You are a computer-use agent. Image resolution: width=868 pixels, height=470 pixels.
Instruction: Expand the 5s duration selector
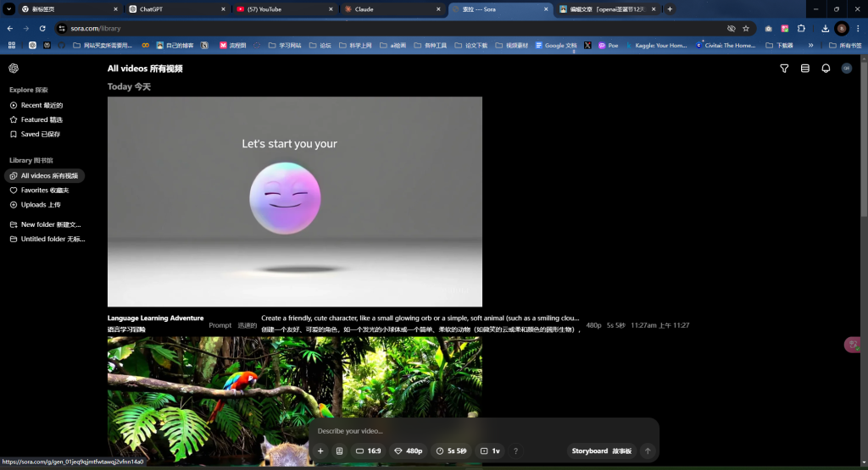tap(451, 451)
